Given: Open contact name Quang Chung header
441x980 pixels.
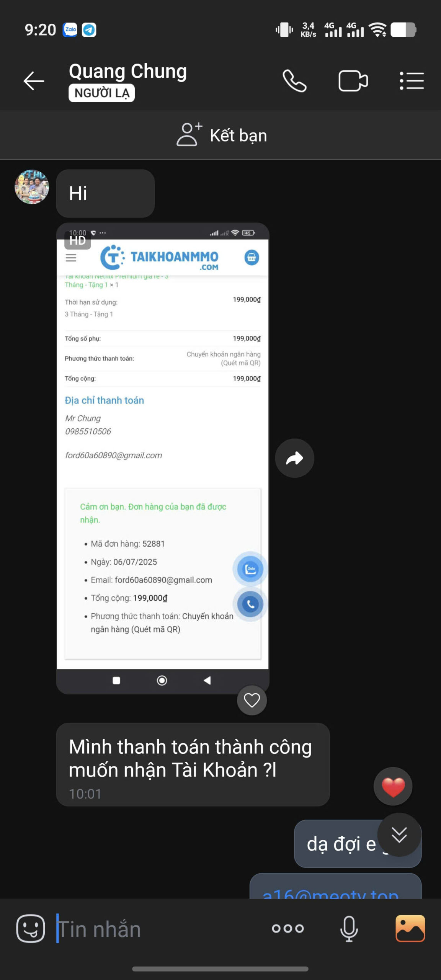Looking at the screenshot, I should (x=128, y=71).
